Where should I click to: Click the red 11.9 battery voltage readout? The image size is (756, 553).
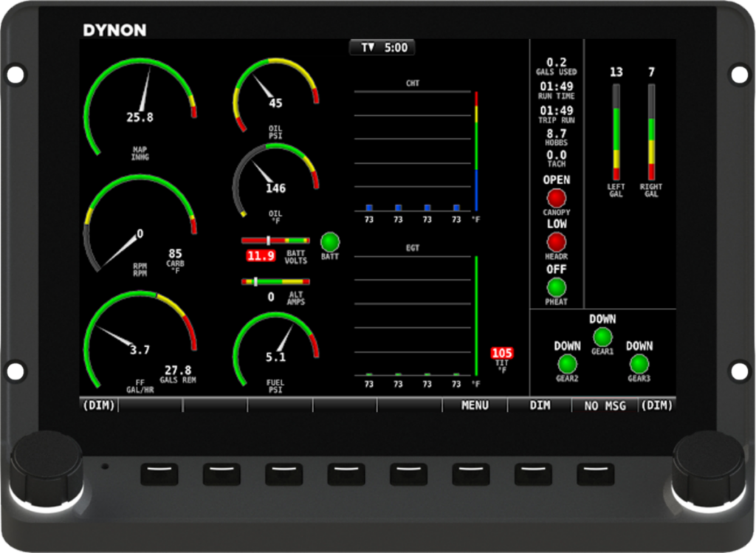260,256
